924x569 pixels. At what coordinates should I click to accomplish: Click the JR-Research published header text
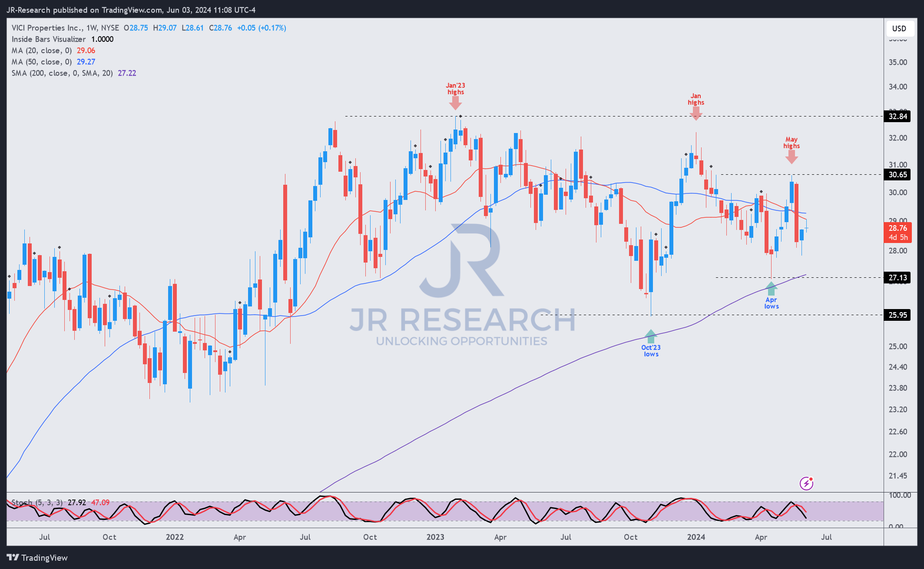pyautogui.click(x=131, y=10)
